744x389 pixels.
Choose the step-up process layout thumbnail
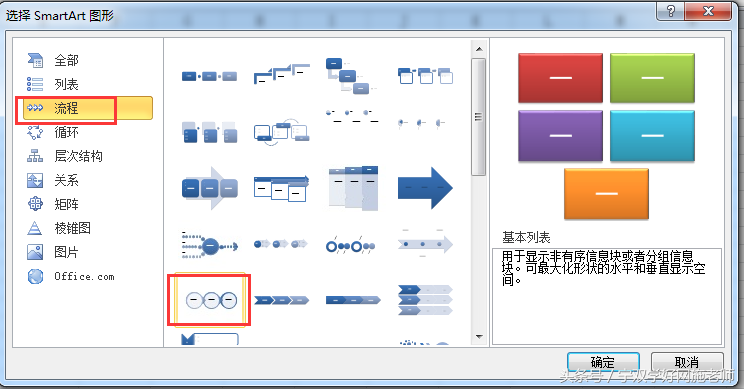(281, 74)
